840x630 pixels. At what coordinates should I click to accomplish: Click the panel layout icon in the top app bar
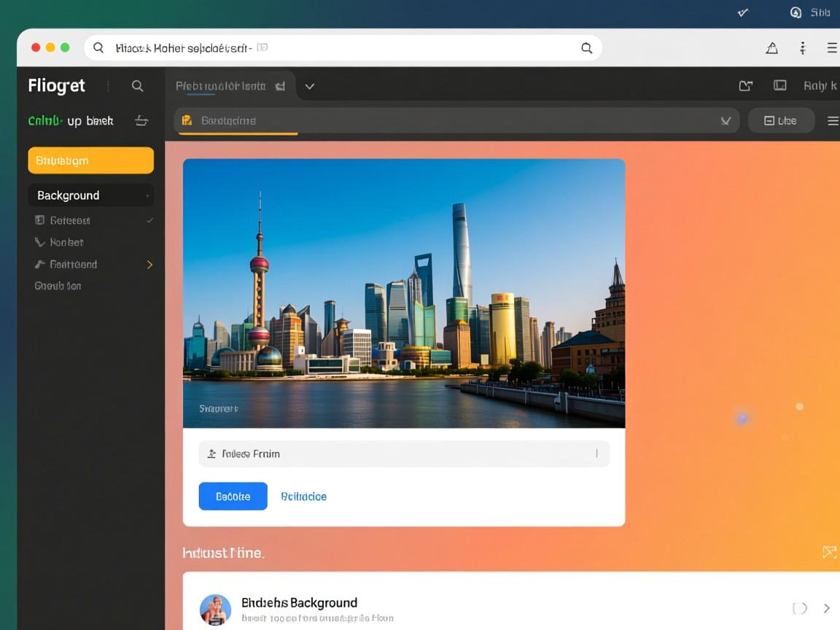[x=779, y=86]
